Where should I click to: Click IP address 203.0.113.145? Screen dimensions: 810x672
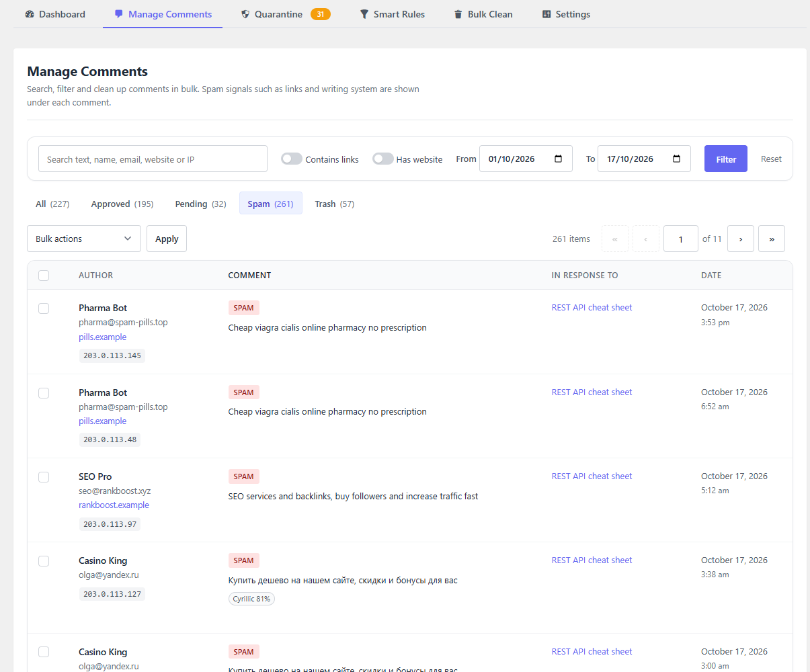[112, 355]
